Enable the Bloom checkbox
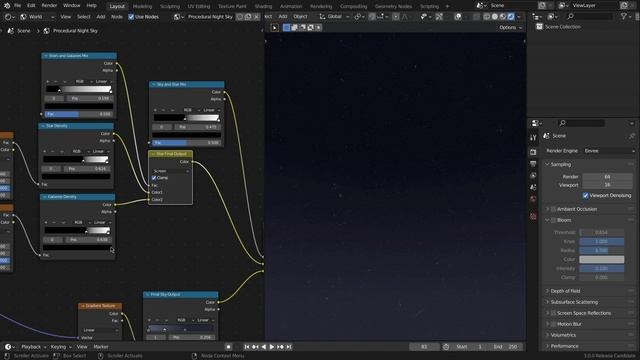This screenshot has height=360, width=640. coord(553,220)
